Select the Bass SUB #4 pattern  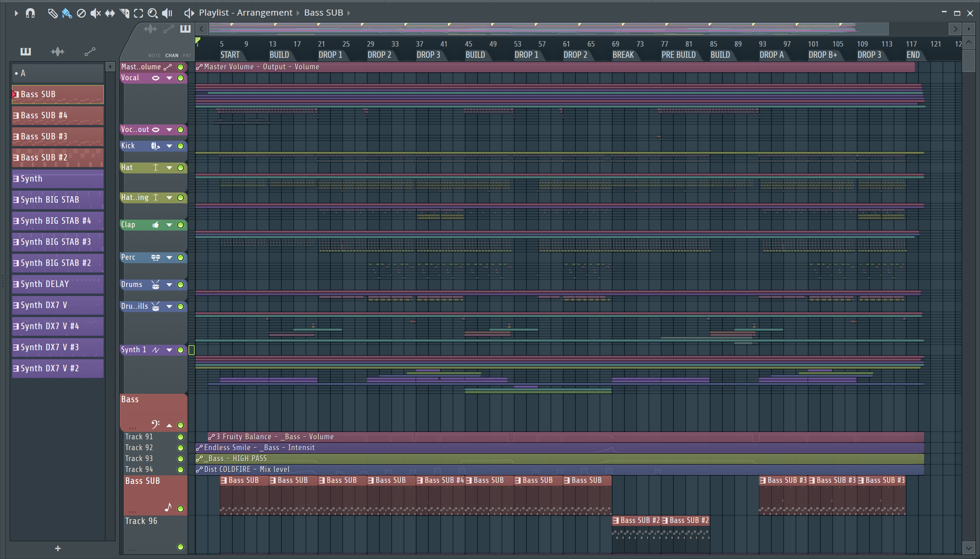click(58, 116)
